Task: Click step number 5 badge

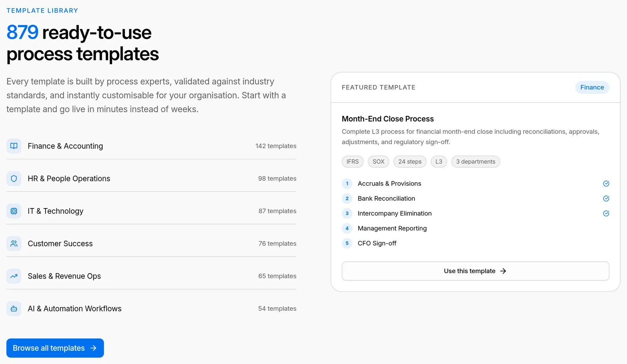Action: tap(347, 243)
